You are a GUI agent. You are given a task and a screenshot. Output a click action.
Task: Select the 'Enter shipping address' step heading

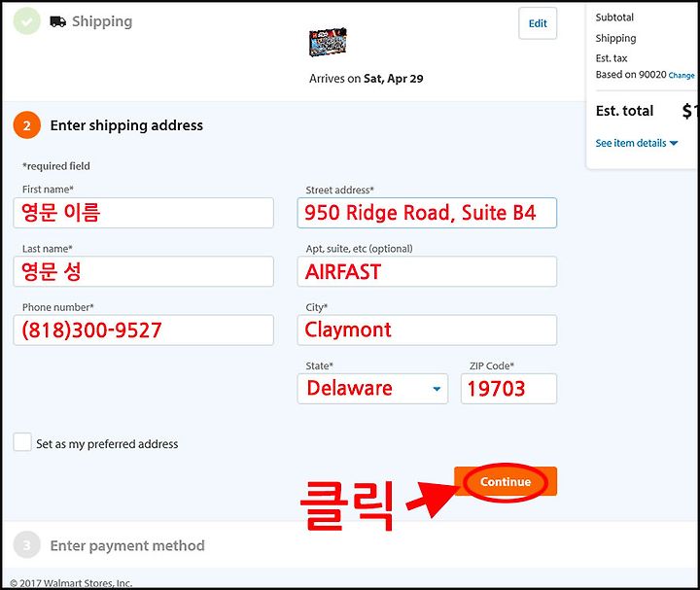(x=126, y=125)
